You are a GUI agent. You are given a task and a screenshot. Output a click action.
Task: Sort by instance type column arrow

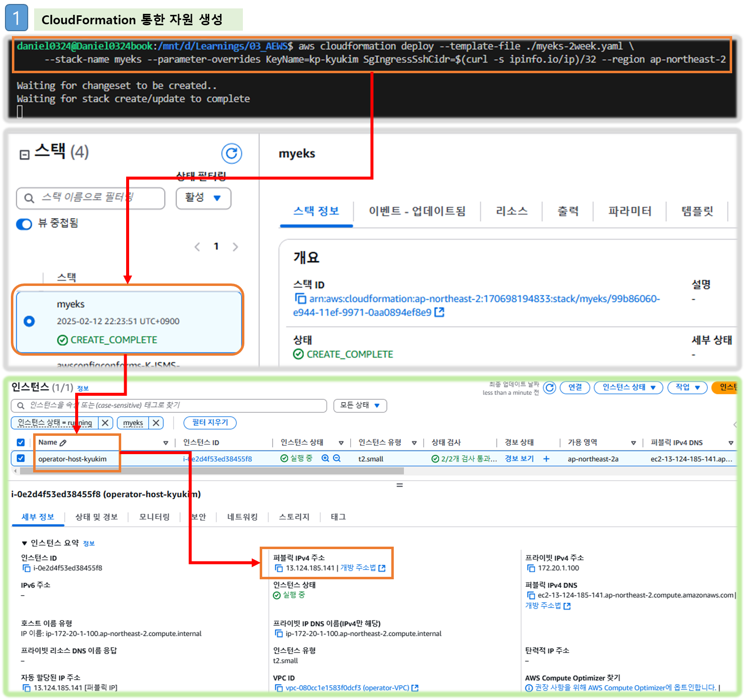415,443
